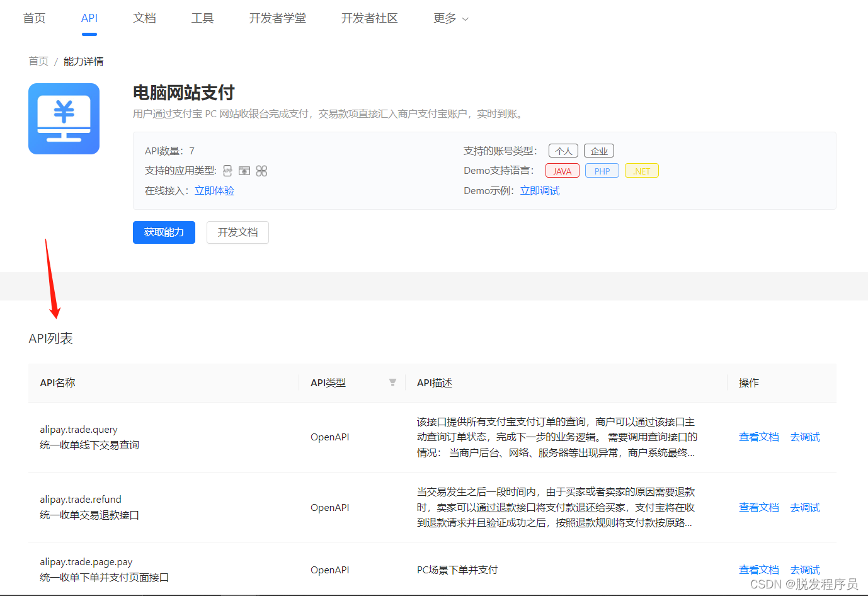The height and width of the screenshot is (596, 868).
Task: Click the alipay.trade.refund API name
Action: coord(81,499)
